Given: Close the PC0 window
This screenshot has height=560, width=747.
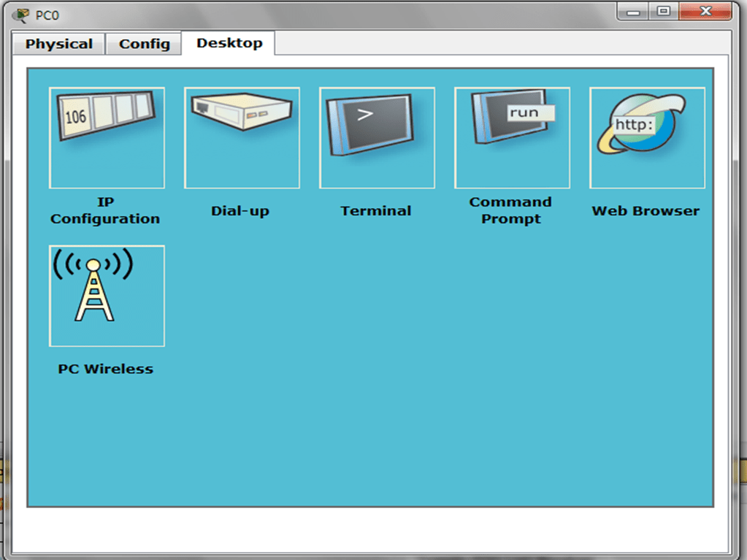Looking at the screenshot, I should click(x=705, y=12).
